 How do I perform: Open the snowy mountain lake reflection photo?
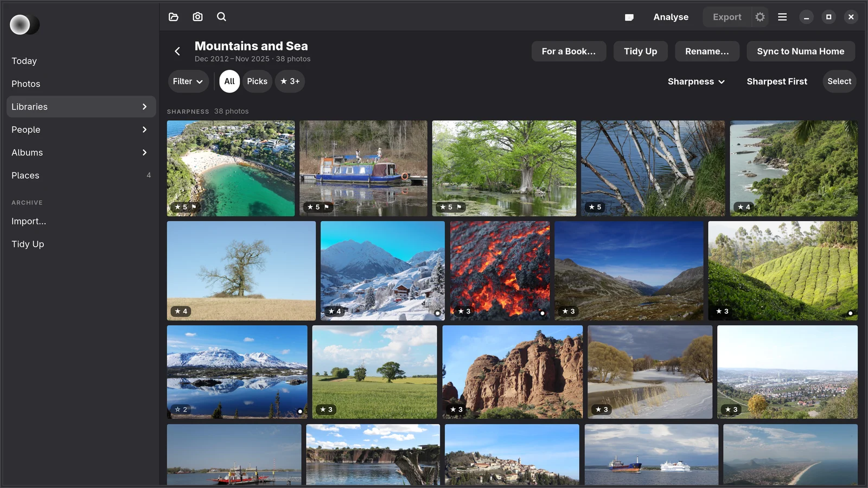[x=237, y=372]
